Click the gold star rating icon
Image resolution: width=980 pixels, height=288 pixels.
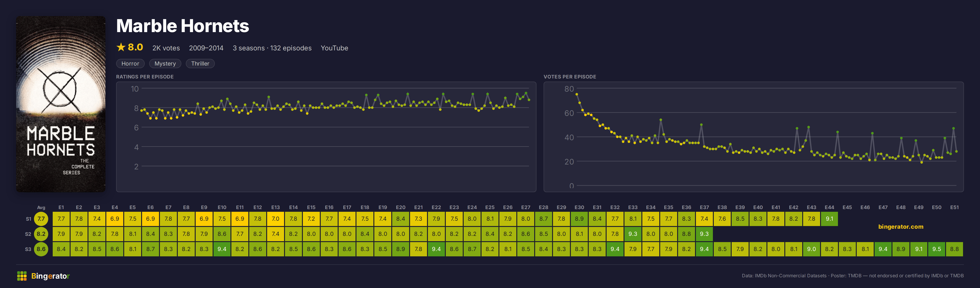(x=121, y=47)
